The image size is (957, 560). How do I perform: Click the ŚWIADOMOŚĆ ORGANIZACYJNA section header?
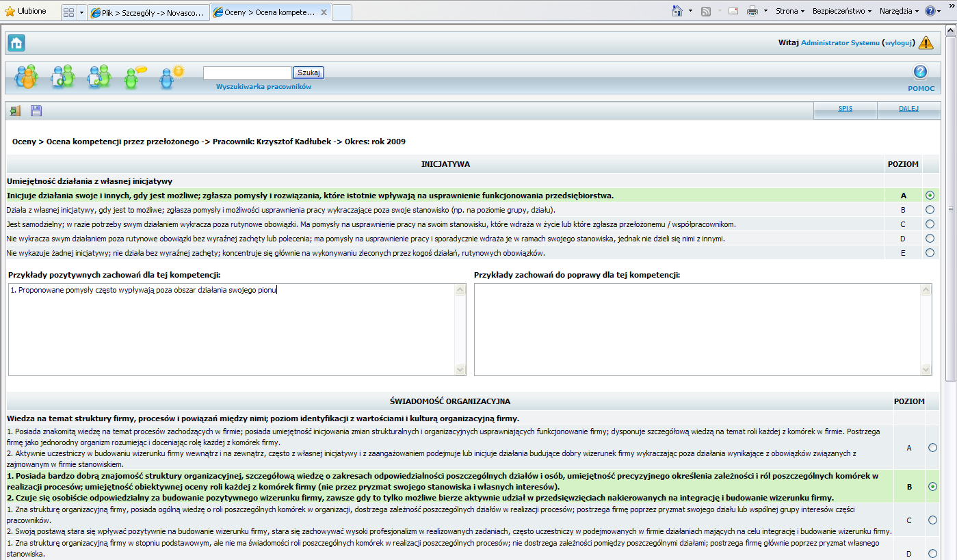click(449, 401)
